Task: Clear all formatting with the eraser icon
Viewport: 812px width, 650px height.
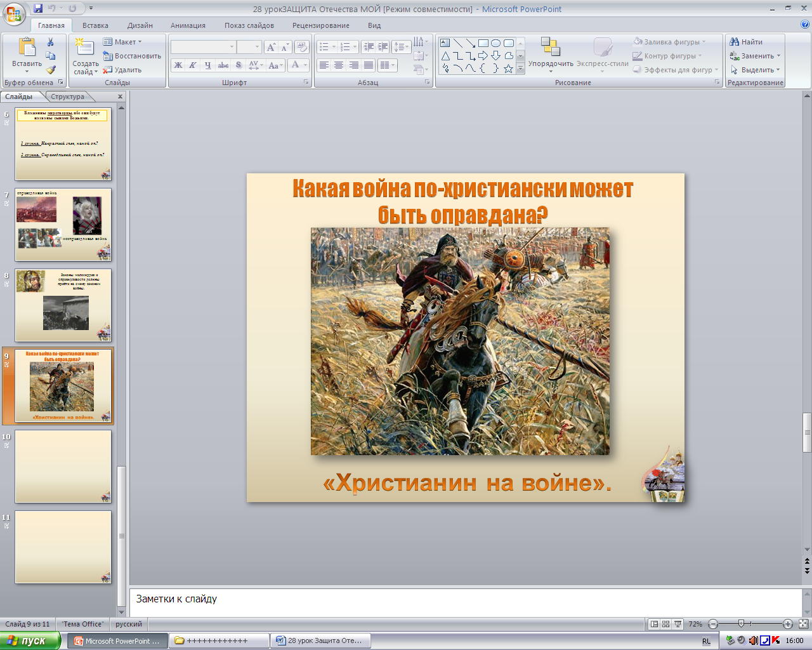Action: coord(301,47)
